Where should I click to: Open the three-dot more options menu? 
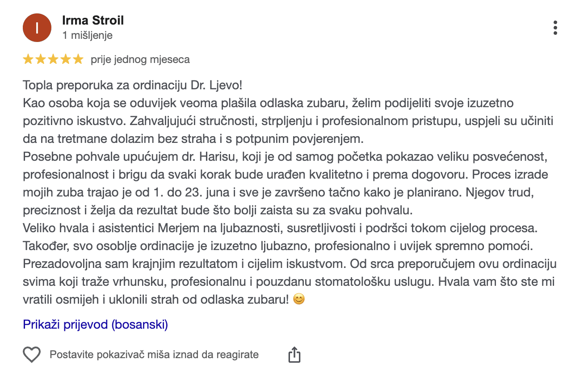tap(555, 28)
